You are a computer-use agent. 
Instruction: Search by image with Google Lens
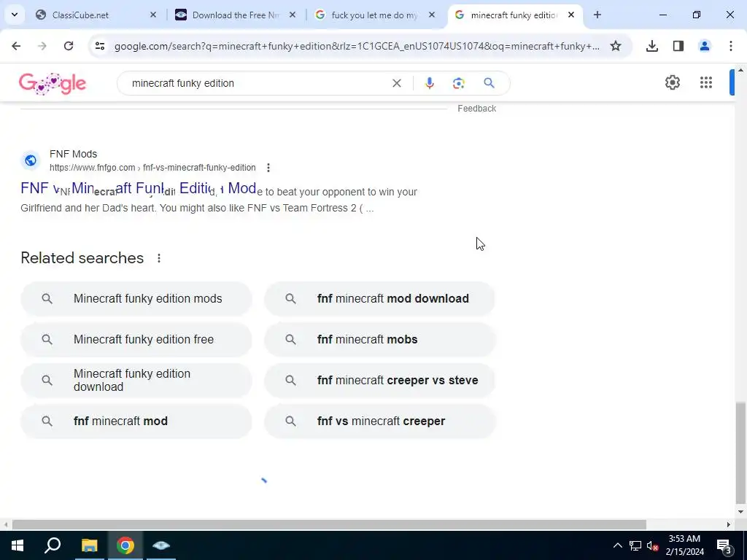point(458,83)
